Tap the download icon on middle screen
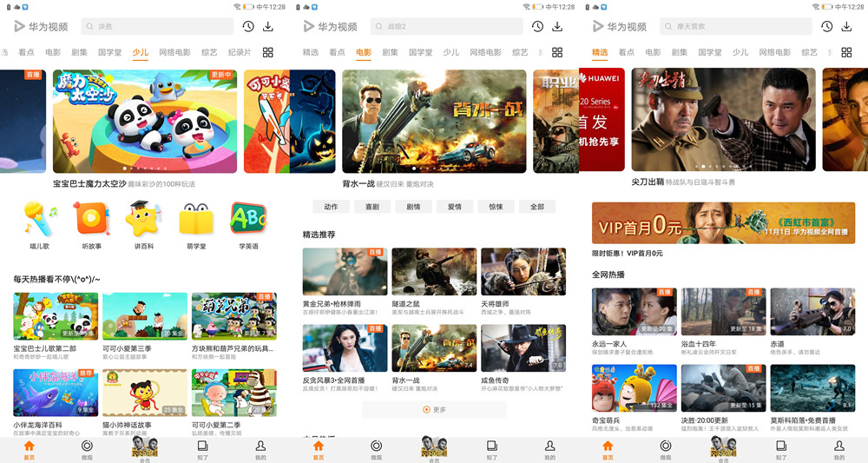868x463 pixels. click(x=557, y=26)
